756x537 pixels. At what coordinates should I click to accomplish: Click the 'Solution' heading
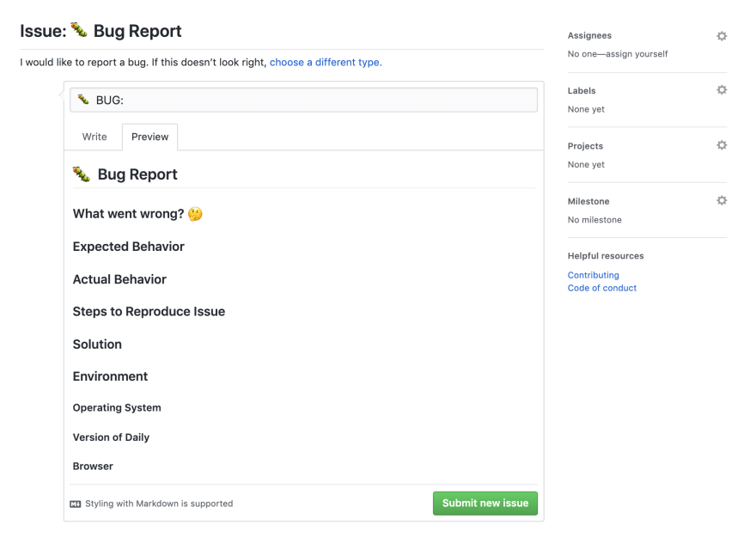coord(97,345)
